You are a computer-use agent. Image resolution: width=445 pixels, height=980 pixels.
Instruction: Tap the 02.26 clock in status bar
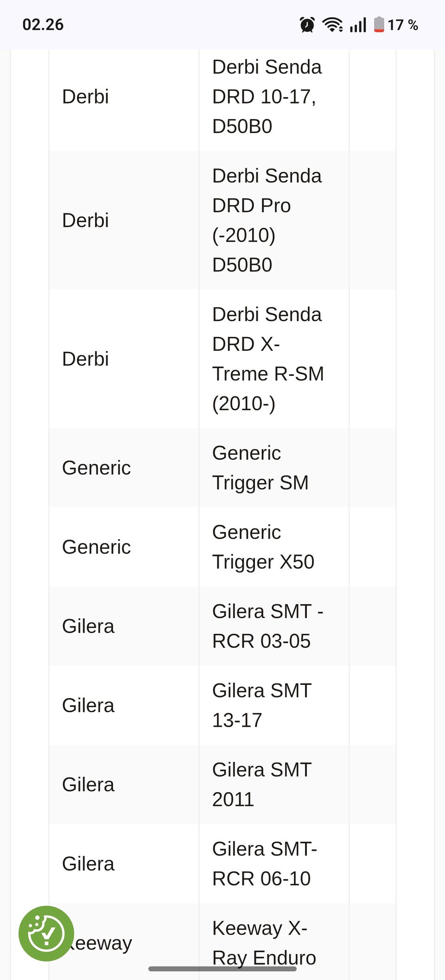pos(43,25)
